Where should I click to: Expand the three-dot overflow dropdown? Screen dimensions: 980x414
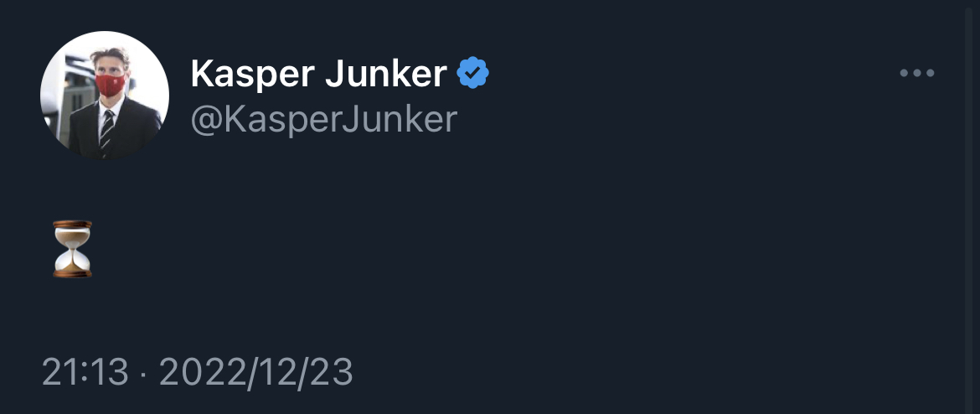click(x=916, y=74)
